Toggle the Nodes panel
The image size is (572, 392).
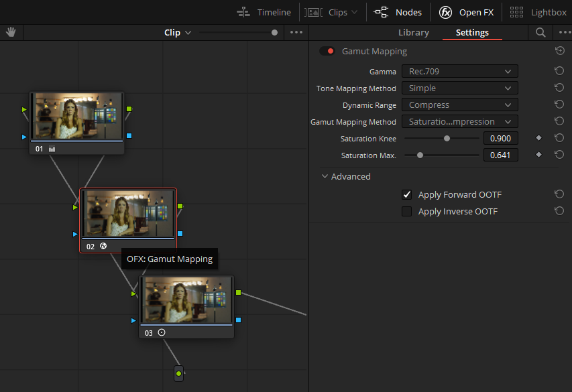(x=398, y=13)
